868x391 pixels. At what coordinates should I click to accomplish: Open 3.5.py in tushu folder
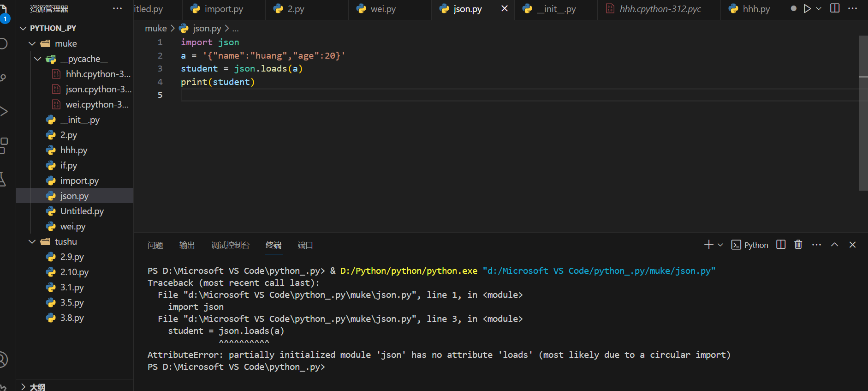pos(75,302)
